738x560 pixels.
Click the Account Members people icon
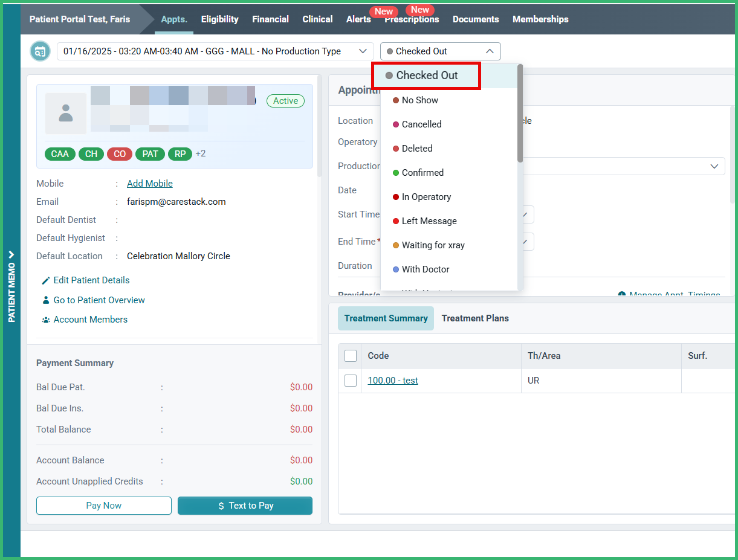(x=45, y=320)
